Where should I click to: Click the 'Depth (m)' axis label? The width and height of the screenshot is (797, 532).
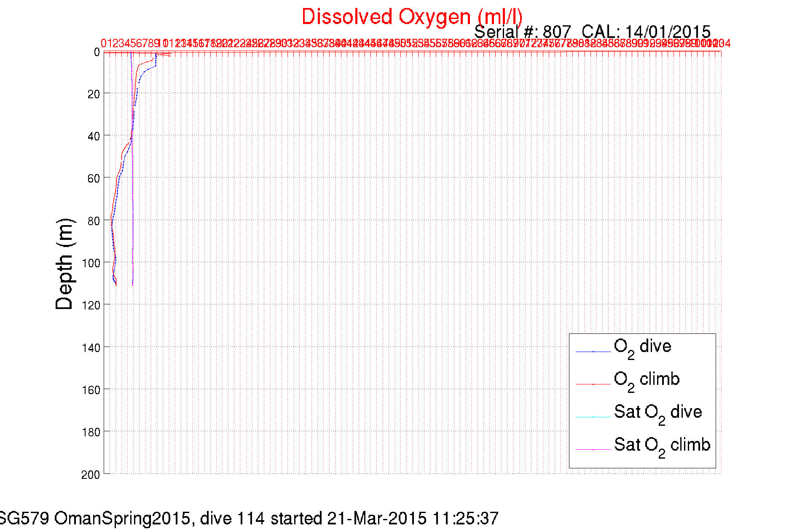[65, 264]
